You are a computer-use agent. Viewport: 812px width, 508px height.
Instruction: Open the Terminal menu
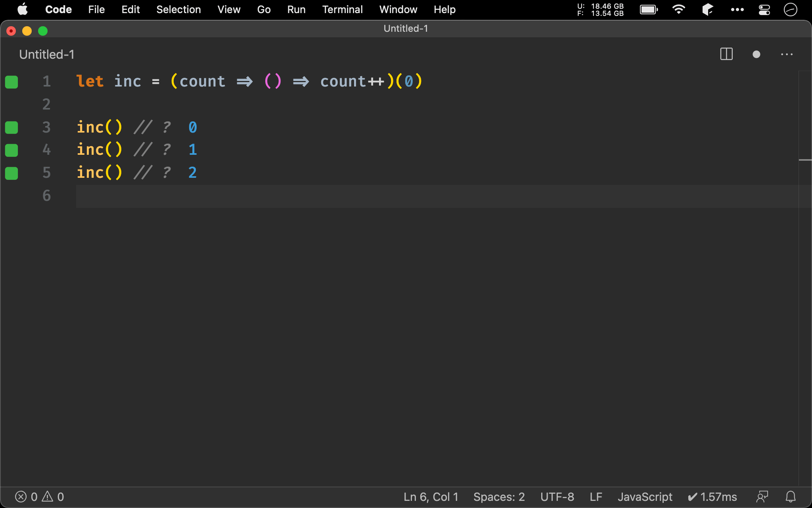[341, 9]
